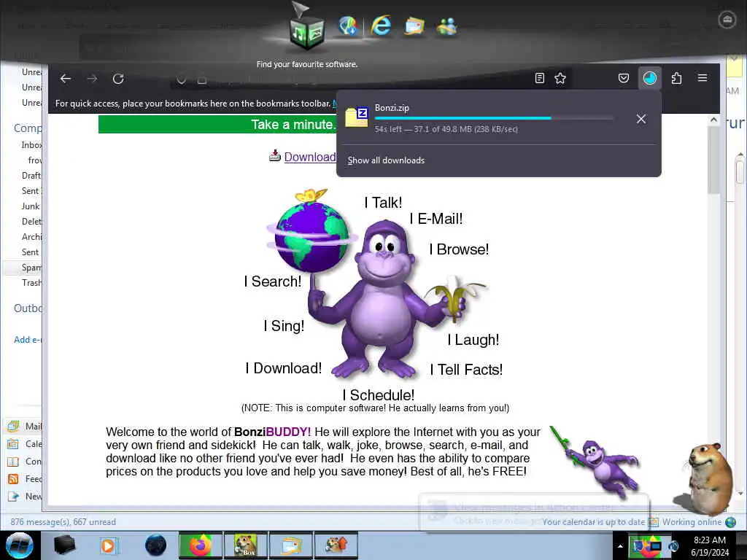Open the mail envelope dock icon
This screenshot has width=747, height=560.
414,26
